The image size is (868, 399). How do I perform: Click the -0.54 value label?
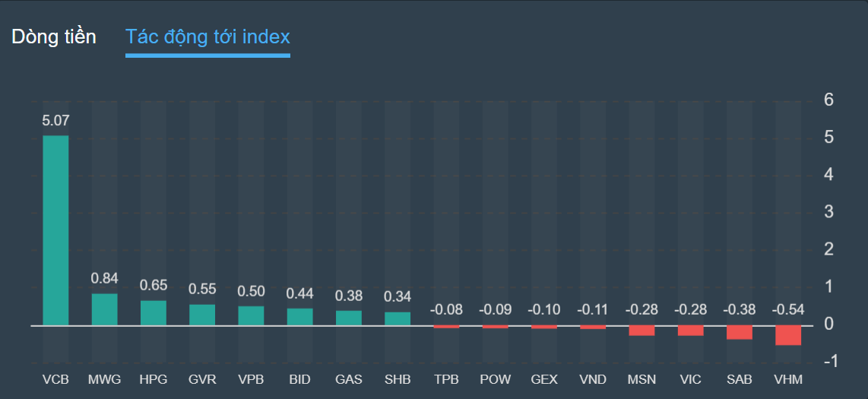[x=787, y=309]
